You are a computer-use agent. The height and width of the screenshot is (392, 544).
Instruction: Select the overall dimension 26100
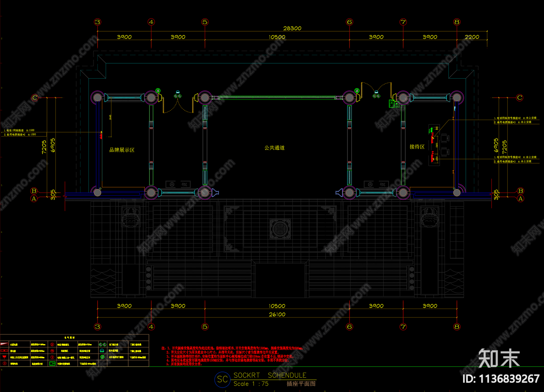tap(277, 314)
